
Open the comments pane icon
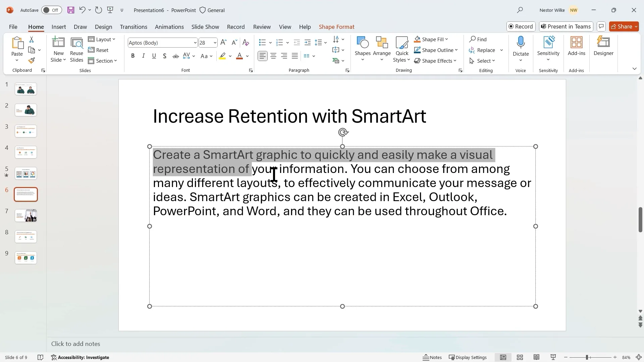coord(601,26)
